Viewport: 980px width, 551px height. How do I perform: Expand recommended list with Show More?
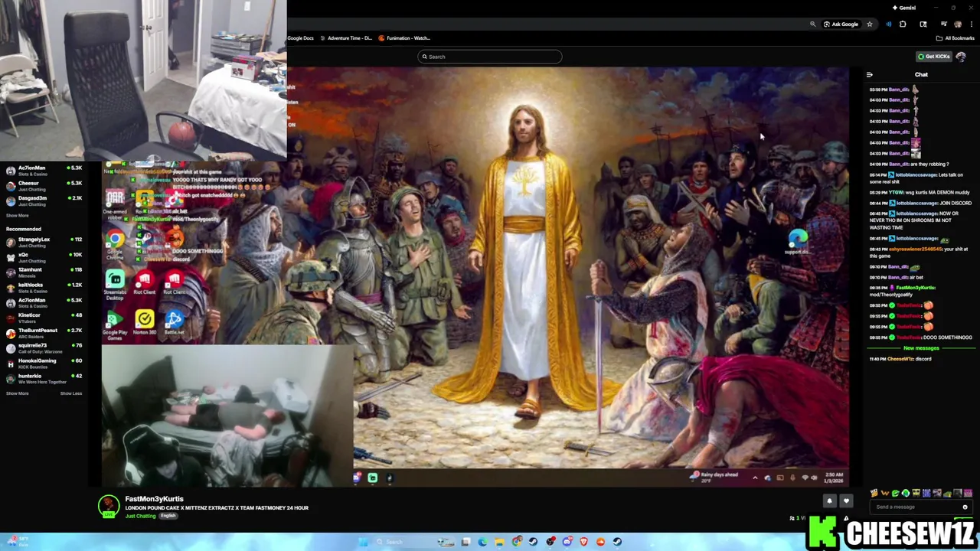17,393
